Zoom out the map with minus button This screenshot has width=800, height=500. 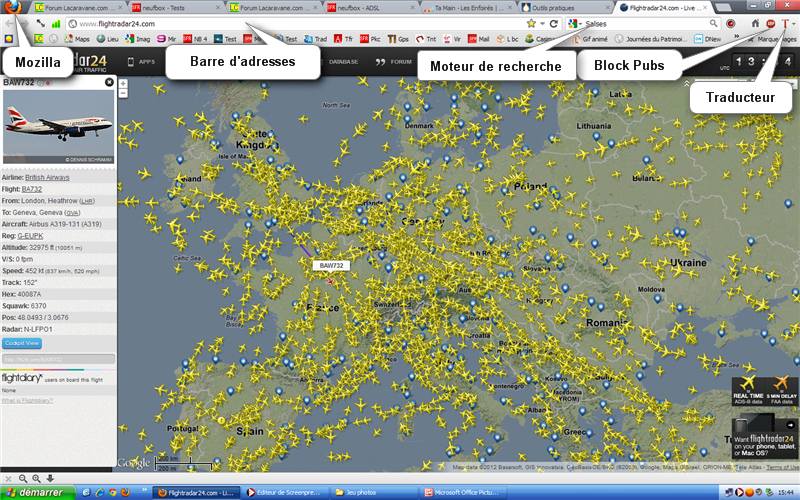pyautogui.click(x=123, y=93)
